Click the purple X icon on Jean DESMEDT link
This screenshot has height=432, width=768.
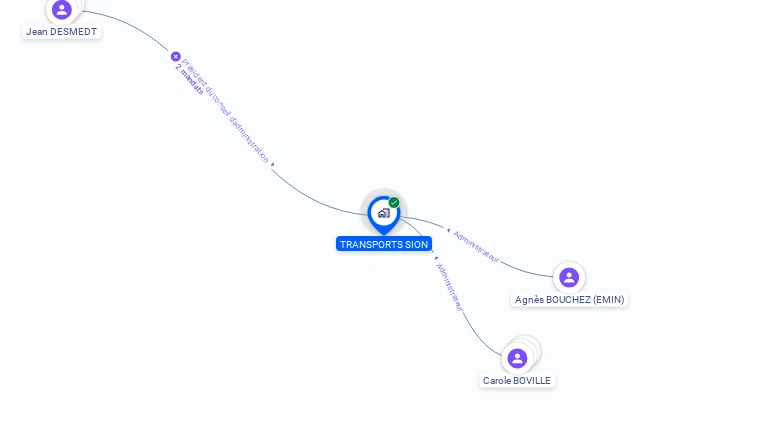[x=176, y=57]
